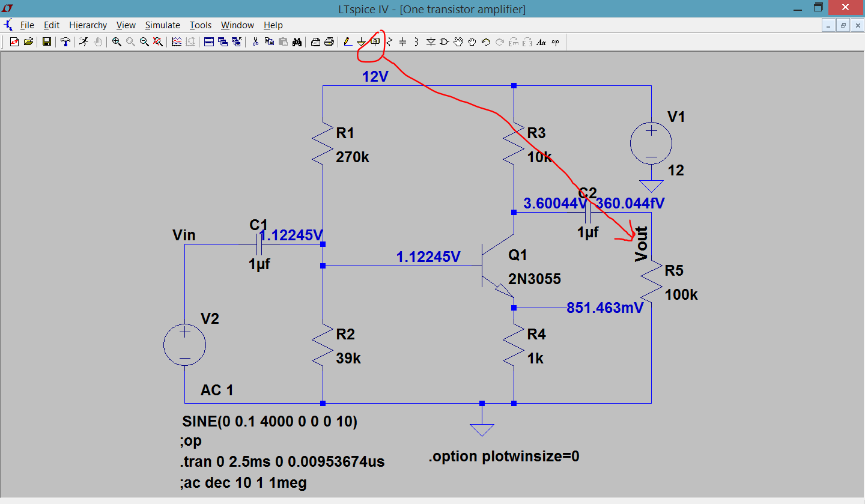865x504 pixels.
Task: Open the Control Panel hammer icon
Action: coord(65,42)
